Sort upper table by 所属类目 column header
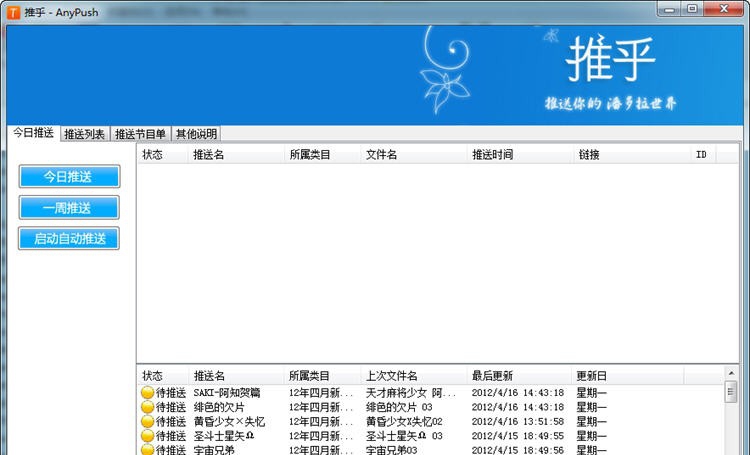Image resolution: width=750 pixels, height=455 pixels. [x=322, y=155]
